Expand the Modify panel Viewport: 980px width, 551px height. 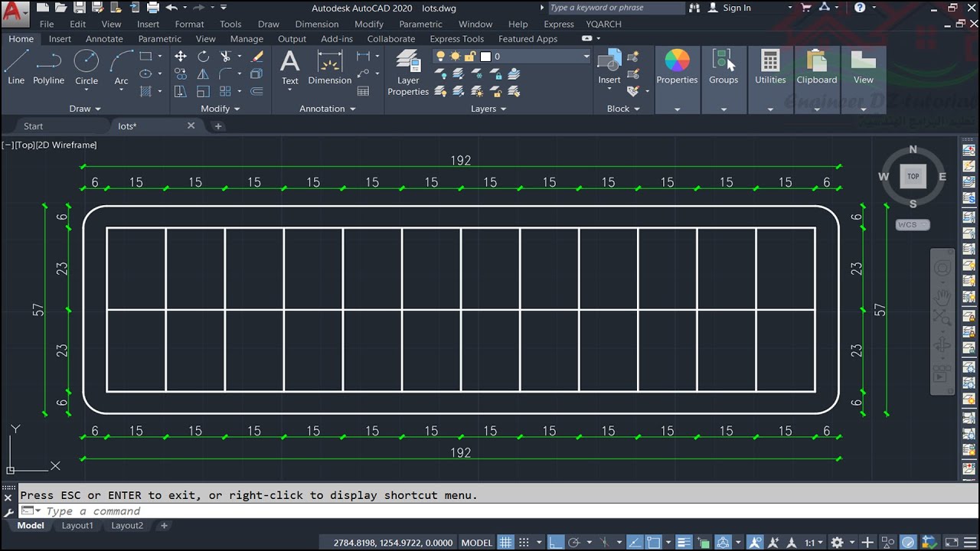pos(220,109)
